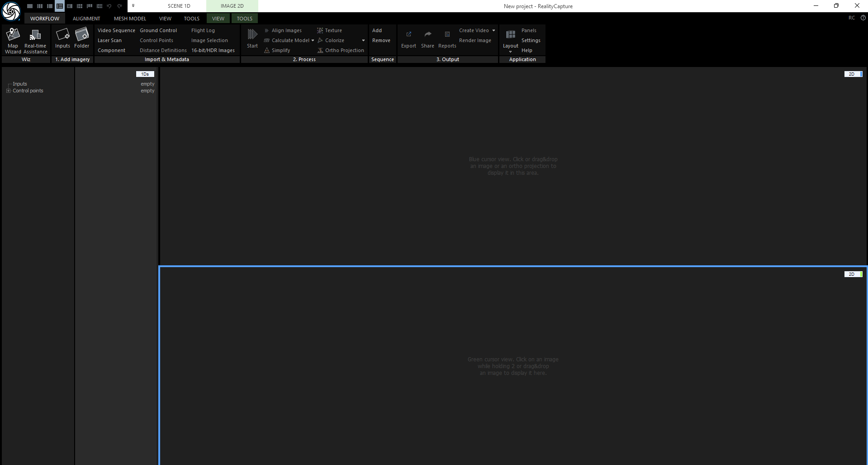The width and height of the screenshot is (868, 465).
Task: Expand the dropdown arrow beside Colorize
Action: coord(363,40)
